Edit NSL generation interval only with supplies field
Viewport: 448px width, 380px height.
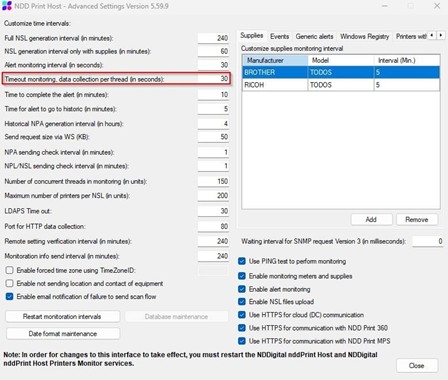[x=213, y=51]
